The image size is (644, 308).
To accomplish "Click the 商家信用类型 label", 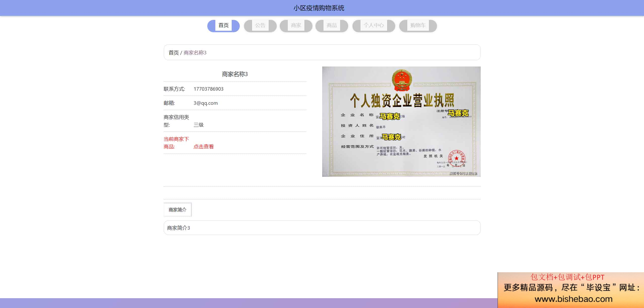I will coord(176,121).
